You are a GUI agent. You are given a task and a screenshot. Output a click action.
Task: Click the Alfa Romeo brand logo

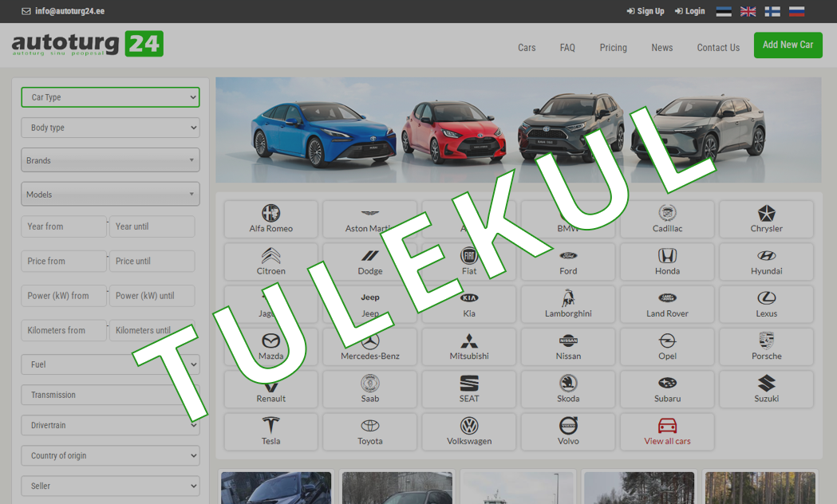[270, 213]
